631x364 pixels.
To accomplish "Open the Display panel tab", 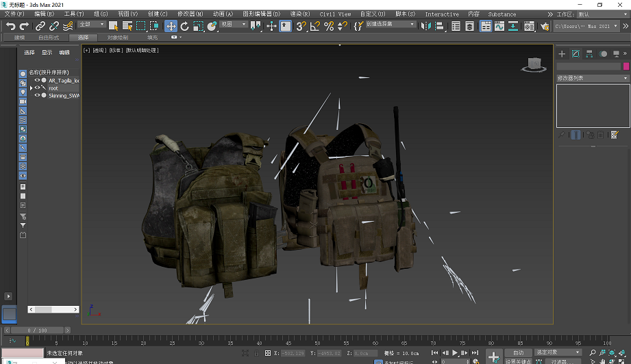I will tap(616, 54).
